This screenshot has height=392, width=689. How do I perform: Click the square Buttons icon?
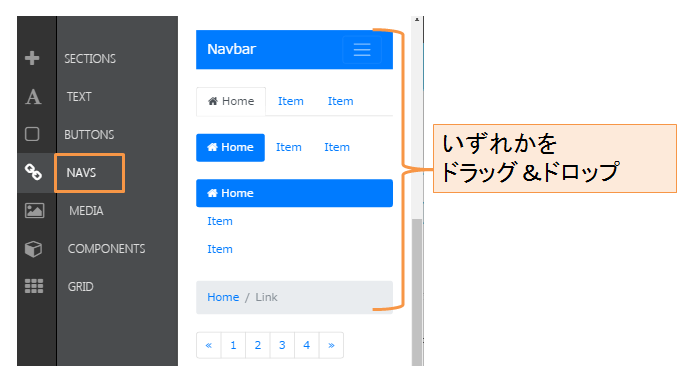(32, 134)
